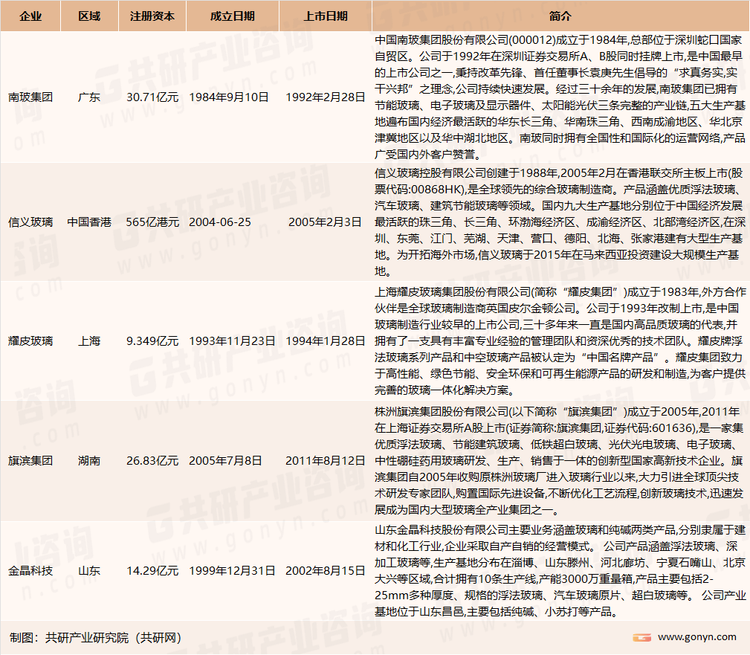Click the 南玻集团 description paragraph
Screen dimensions: 750x655
click(560, 97)
